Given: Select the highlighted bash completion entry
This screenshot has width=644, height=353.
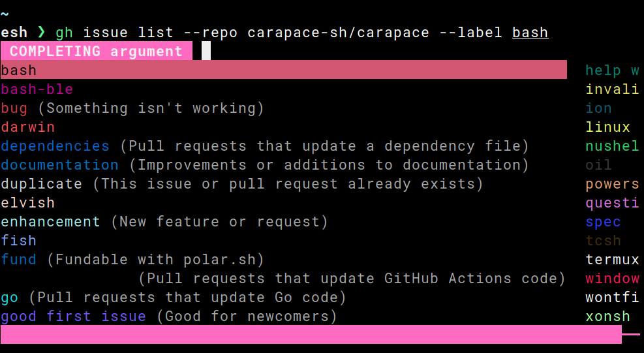Looking at the screenshot, I should coord(20,70).
